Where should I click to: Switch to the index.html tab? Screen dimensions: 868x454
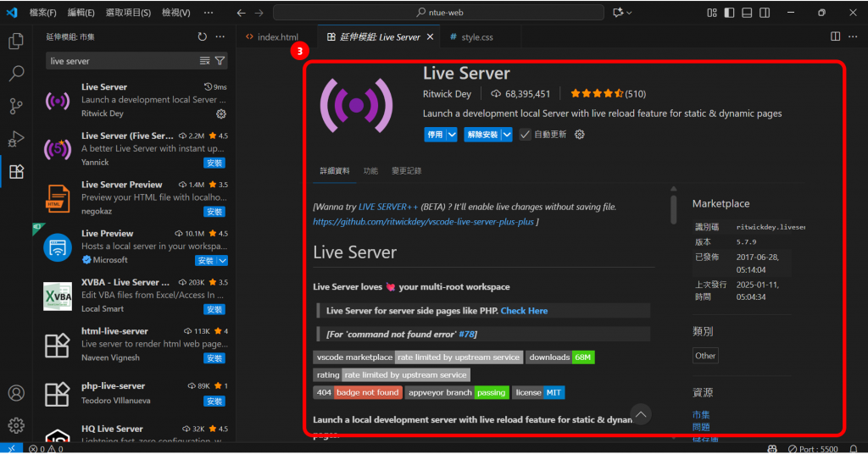tap(278, 37)
